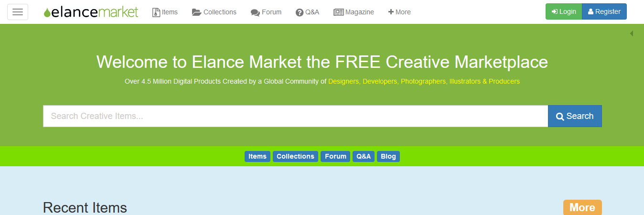Expand the More menu in navigation
This screenshot has height=215, width=644.
click(x=399, y=12)
